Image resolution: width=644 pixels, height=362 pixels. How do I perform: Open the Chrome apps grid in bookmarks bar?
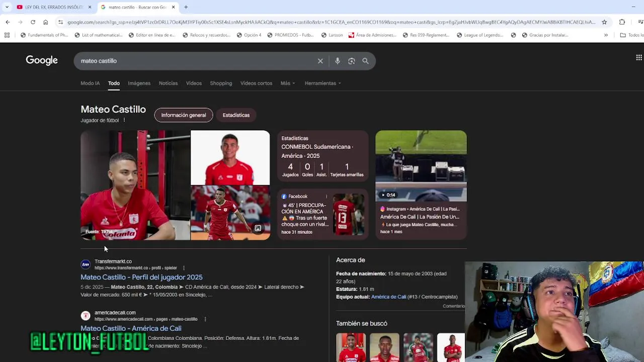tap(7, 35)
